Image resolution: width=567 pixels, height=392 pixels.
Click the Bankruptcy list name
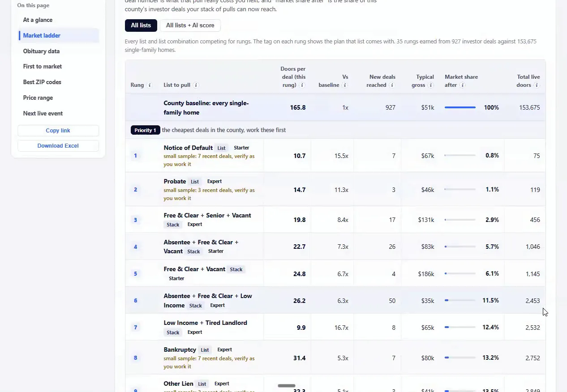(x=180, y=349)
